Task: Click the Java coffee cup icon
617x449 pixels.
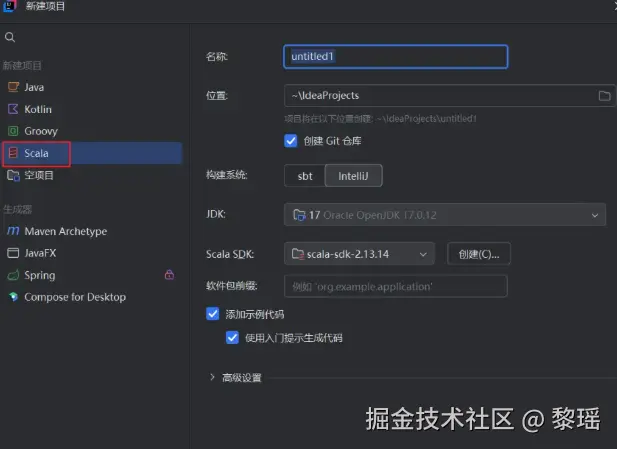Action: point(13,87)
